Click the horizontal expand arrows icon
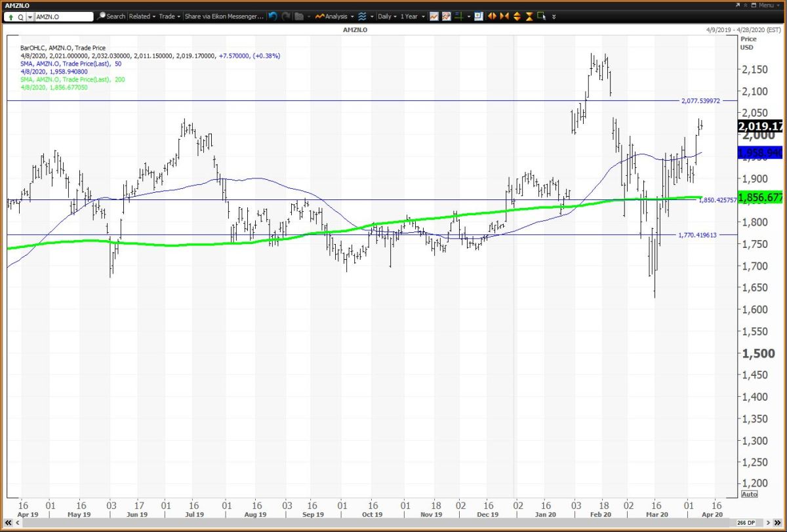The width and height of the screenshot is (787, 532). click(491, 16)
